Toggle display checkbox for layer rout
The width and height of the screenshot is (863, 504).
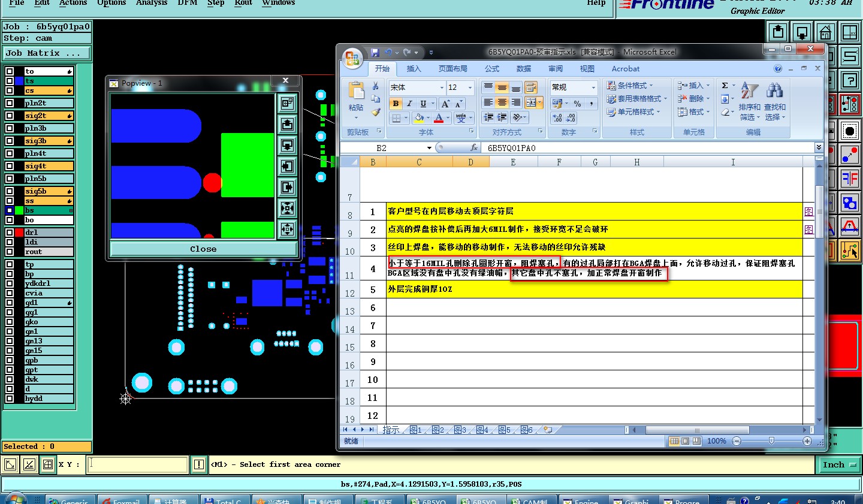click(10, 252)
